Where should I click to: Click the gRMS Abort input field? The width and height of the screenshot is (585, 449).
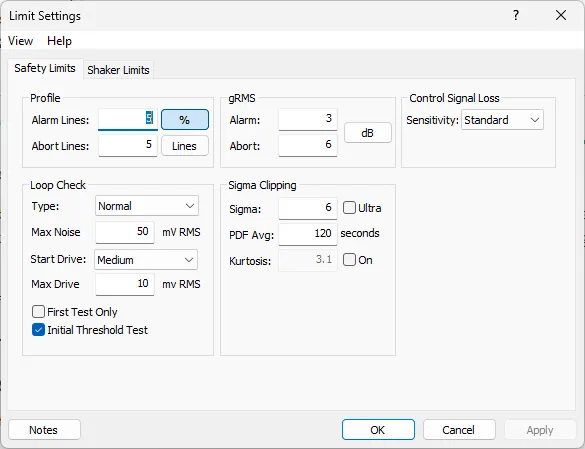pyautogui.click(x=308, y=145)
